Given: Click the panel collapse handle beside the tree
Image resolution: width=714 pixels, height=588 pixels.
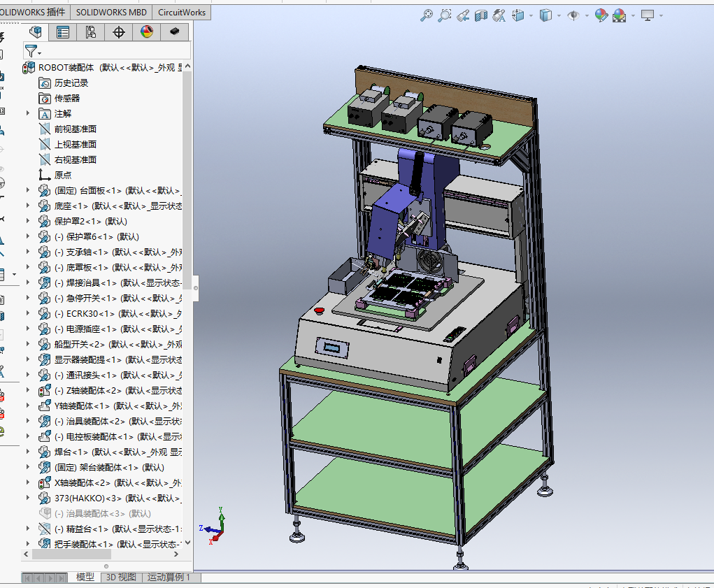Looking at the screenshot, I should (196, 288).
